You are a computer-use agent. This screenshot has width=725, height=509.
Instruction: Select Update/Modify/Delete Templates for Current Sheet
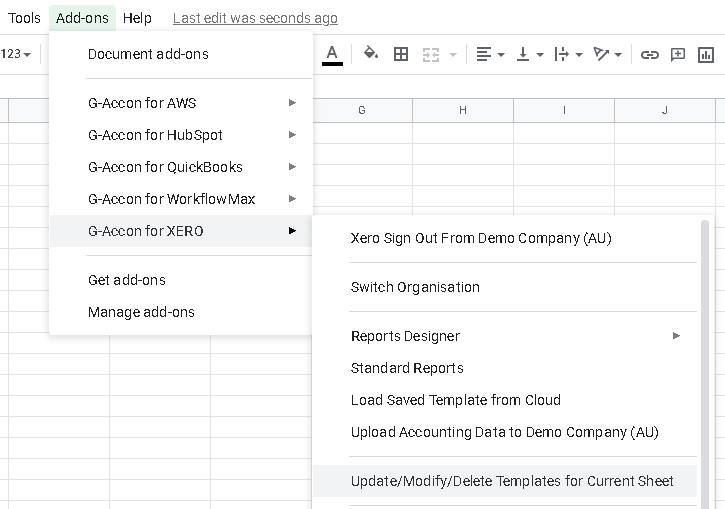505,481
